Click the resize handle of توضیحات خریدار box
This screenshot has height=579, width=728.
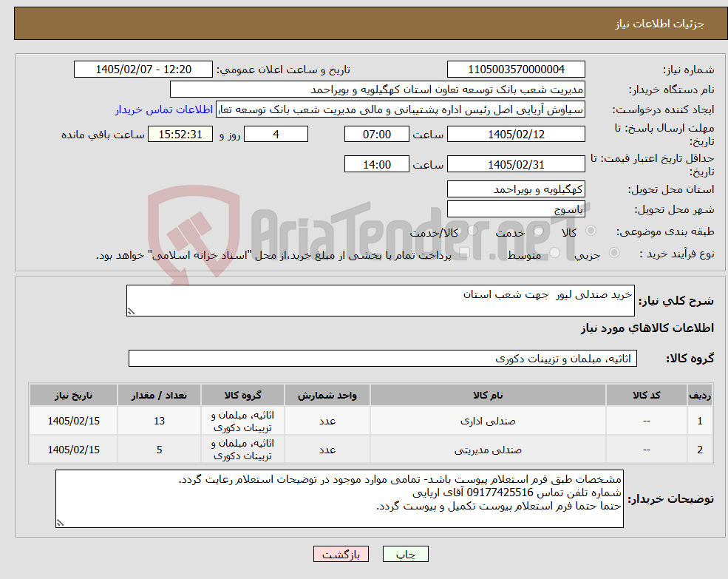[x=60, y=523]
